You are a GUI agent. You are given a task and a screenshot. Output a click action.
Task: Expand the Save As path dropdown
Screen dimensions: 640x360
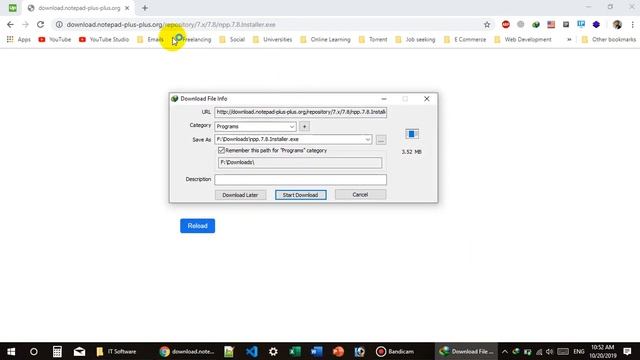(x=367, y=140)
